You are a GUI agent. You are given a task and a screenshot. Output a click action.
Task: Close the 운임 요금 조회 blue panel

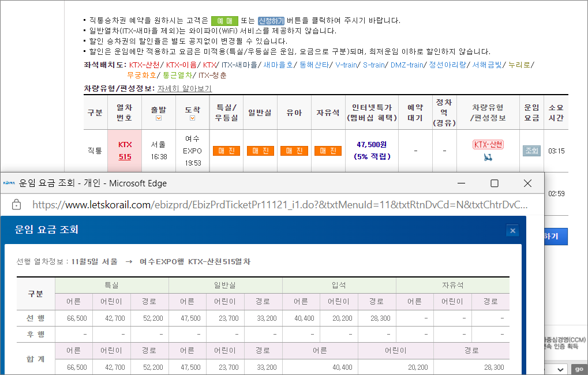point(512,231)
